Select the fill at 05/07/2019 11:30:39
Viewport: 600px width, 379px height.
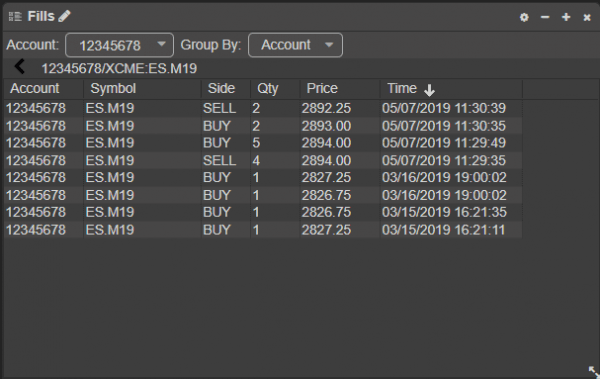point(263,108)
